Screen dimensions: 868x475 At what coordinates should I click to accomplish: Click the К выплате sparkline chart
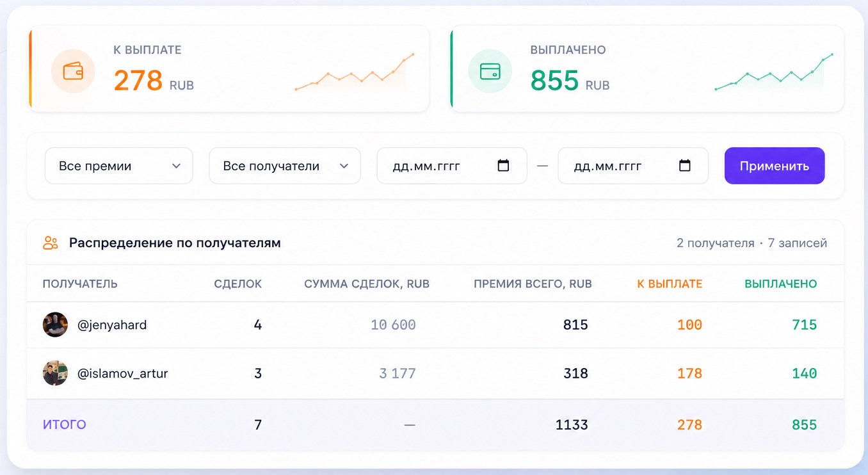tap(354, 72)
